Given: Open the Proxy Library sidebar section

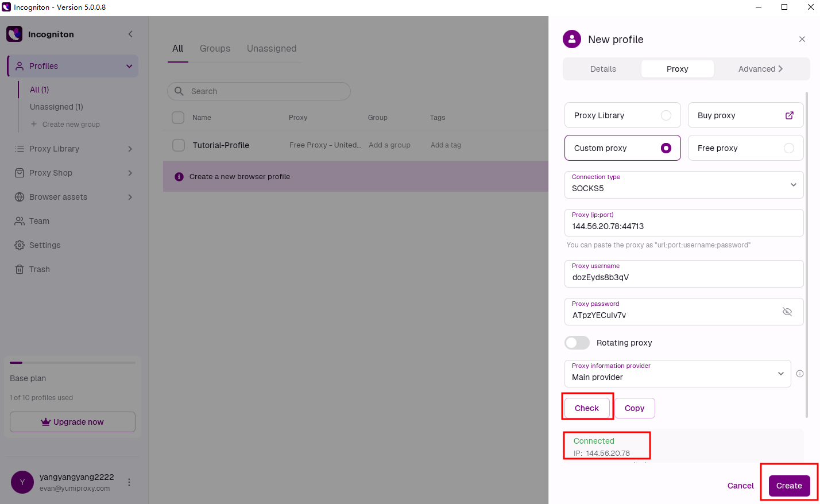Looking at the screenshot, I should pos(73,149).
